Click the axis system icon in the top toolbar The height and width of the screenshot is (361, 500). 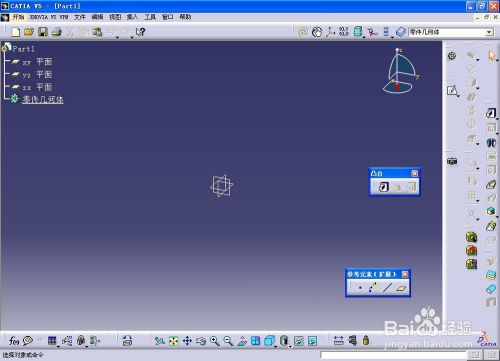(x=330, y=32)
